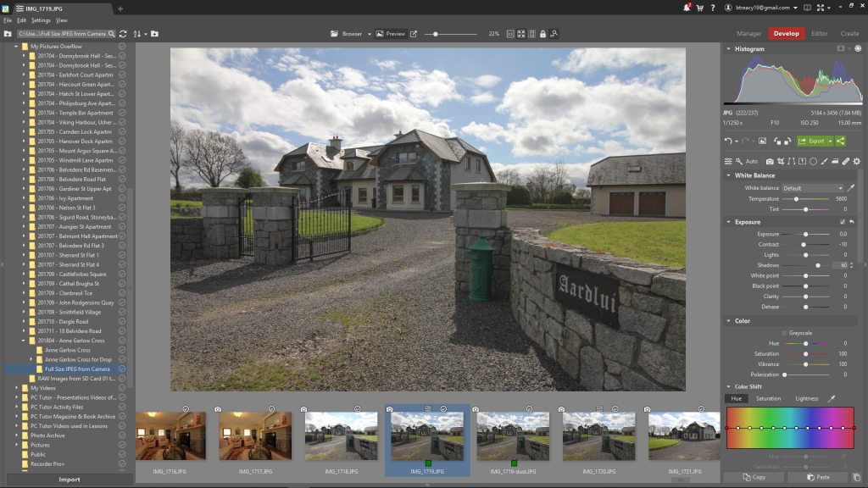The height and width of the screenshot is (488, 868).
Task: Switch to the Editor module
Action: click(820, 34)
